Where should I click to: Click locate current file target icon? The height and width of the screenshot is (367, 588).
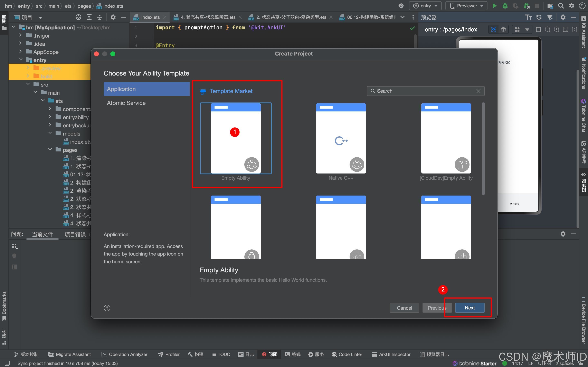coord(78,17)
